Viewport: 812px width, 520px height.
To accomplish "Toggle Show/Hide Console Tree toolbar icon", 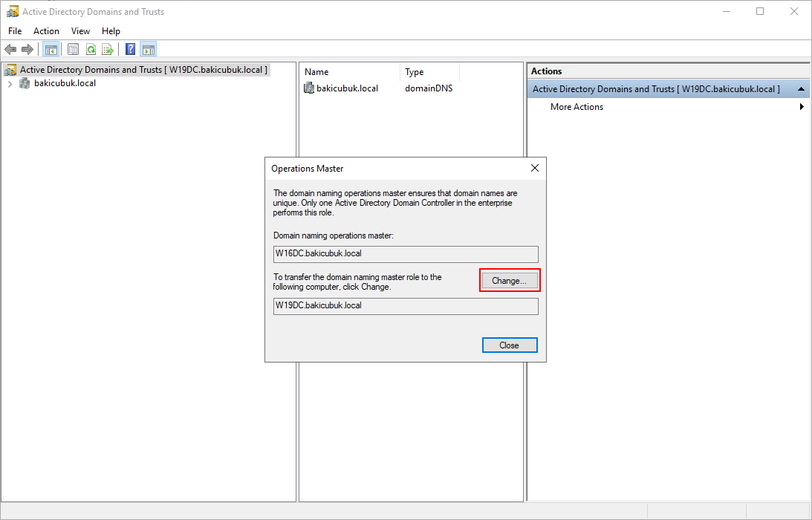I will 51,49.
